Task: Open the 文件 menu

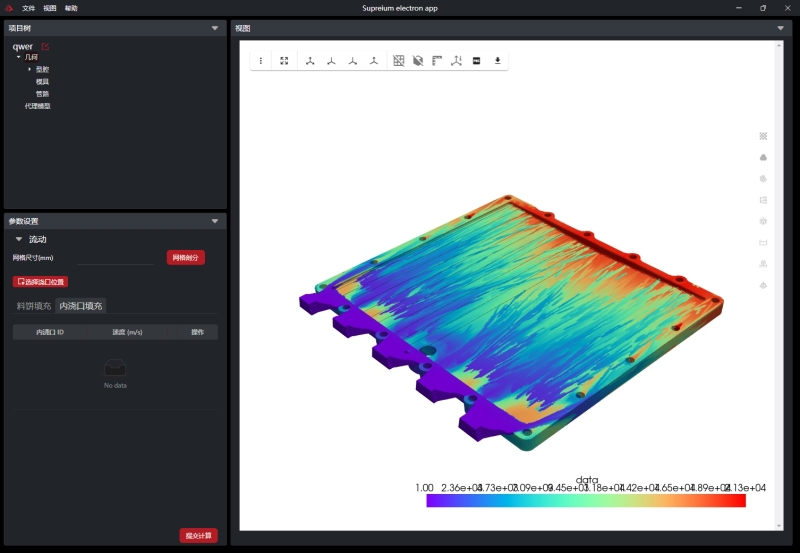Action: 29,8
